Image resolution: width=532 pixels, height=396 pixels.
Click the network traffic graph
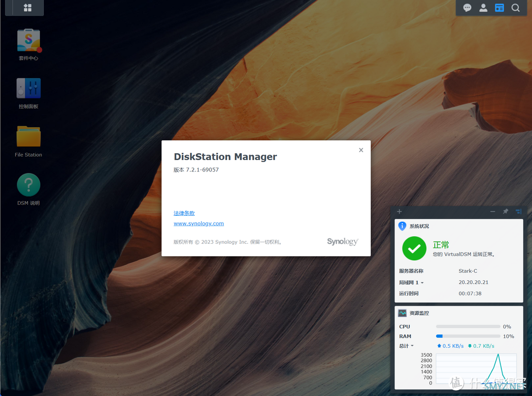476,368
